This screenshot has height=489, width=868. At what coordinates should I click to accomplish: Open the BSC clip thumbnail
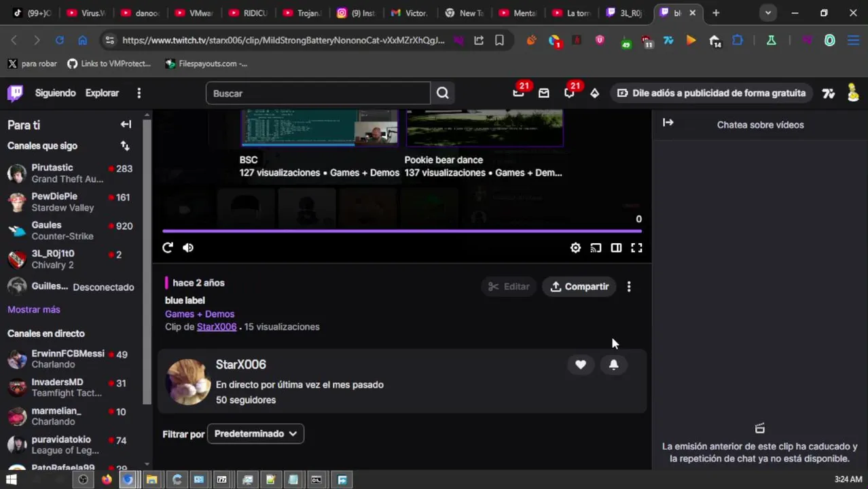pos(320,128)
